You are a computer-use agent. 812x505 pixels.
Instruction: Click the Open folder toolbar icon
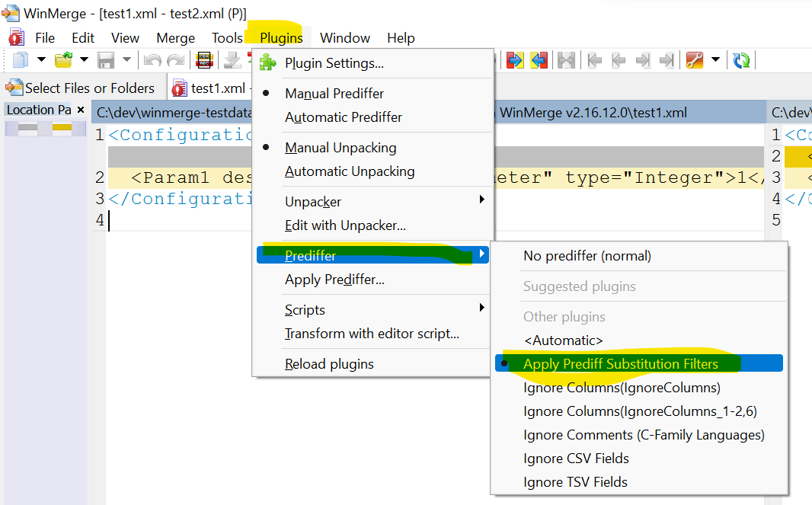click(x=64, y=60)
